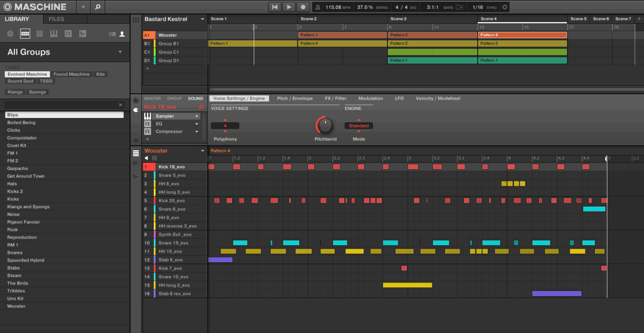Open the Pitch / Envelope parameter page
Image resolution: width=644 pixels, height=333 pixels.
click(295, 99)
